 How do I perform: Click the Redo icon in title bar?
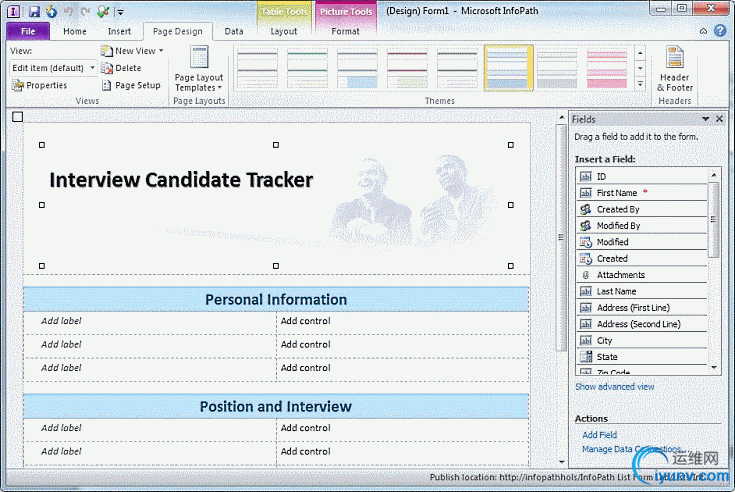pyautogui.click(x=85, y=11)
